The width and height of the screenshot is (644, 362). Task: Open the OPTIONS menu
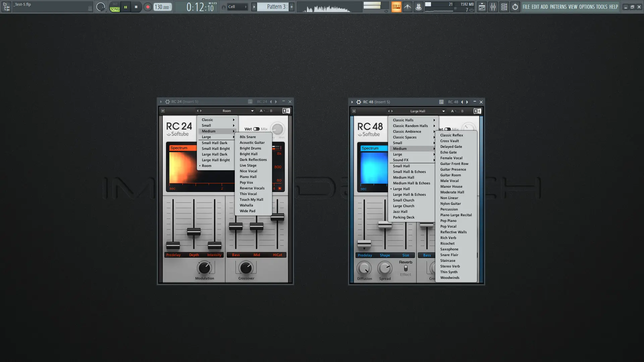tap(587, 7)
